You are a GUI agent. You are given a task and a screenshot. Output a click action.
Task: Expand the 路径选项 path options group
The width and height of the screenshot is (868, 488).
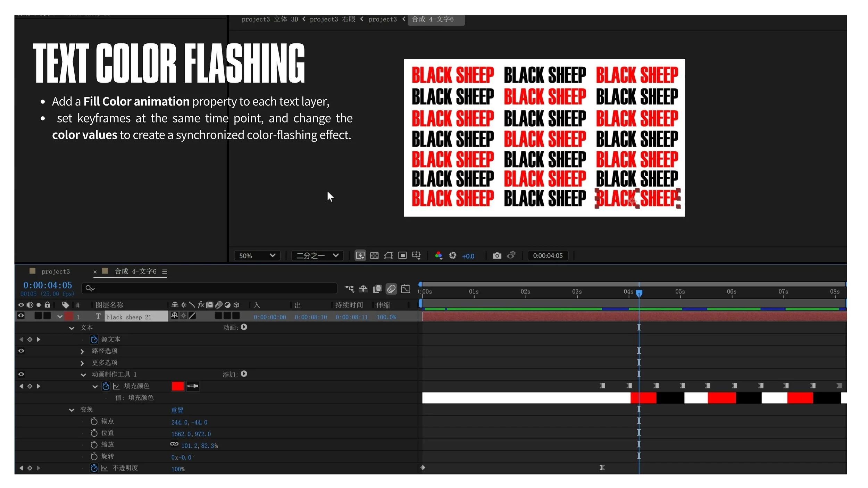82,352
